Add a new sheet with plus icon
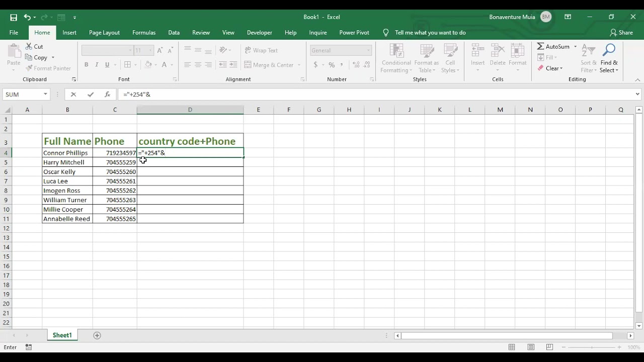 coord(97,335)
